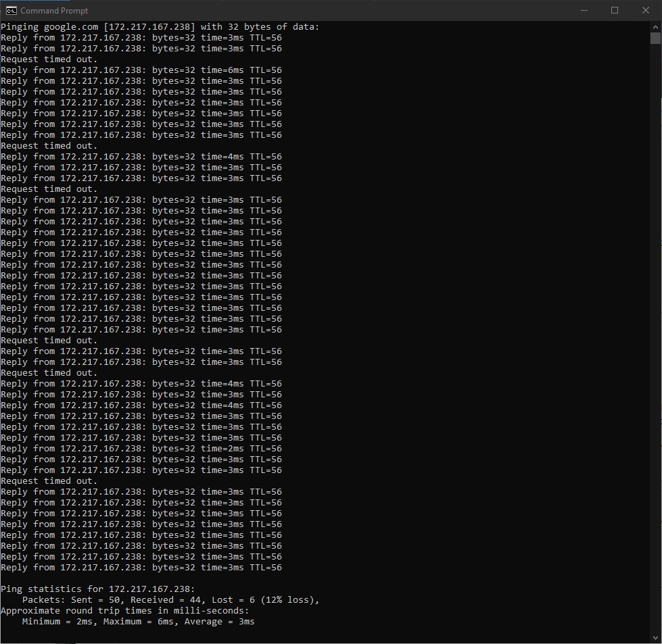This screenshot has height=644, width=662.
Task: Maximize the Command Prompt window
Action: coord(614,10)
